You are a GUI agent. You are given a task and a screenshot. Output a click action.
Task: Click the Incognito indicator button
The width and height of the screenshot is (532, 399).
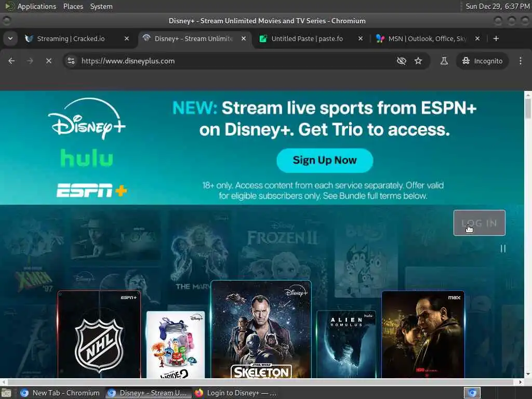tap(482, 61)
